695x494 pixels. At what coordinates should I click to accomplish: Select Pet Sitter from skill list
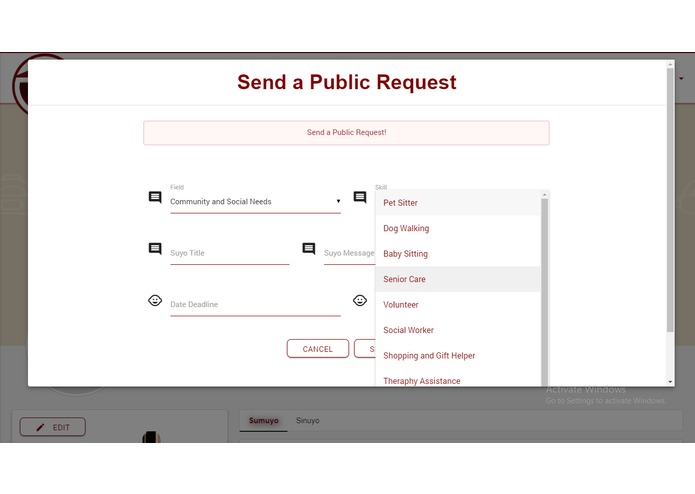pyautogui.click(x=458, y=202)
